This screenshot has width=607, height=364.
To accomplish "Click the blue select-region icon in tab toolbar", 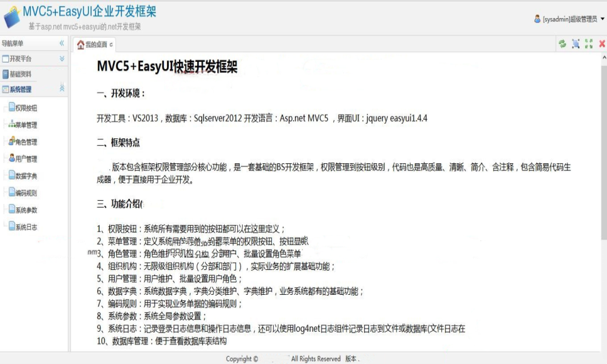I will pos(575,44).
